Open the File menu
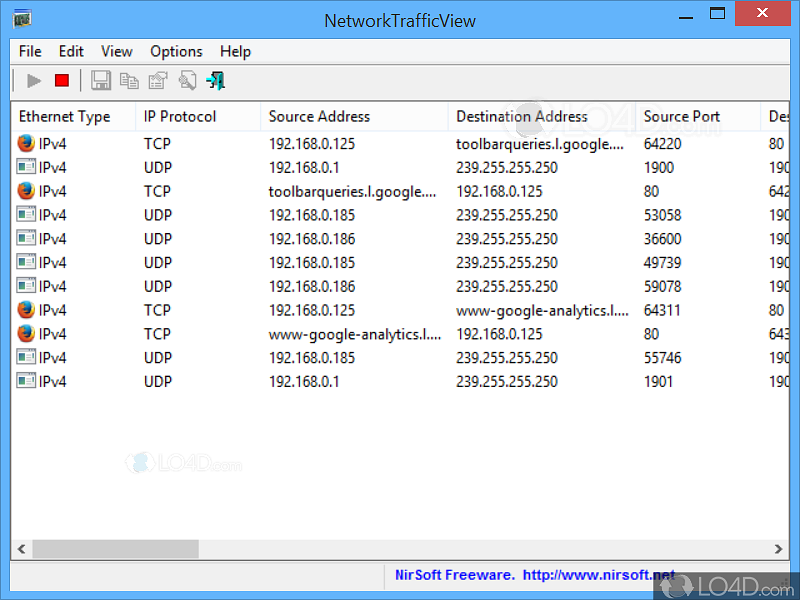The height and width of the screenshot is (600, 800). coord(29,51)
